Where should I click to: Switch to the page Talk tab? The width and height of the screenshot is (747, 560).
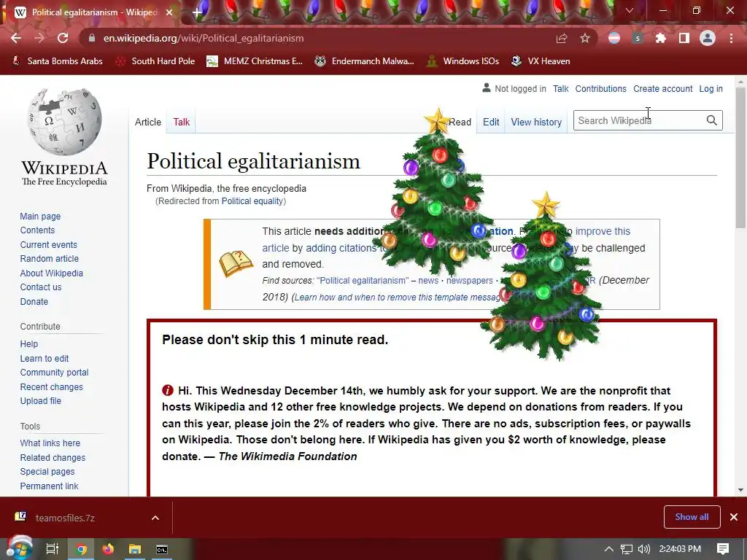click(x=182, y=122)
